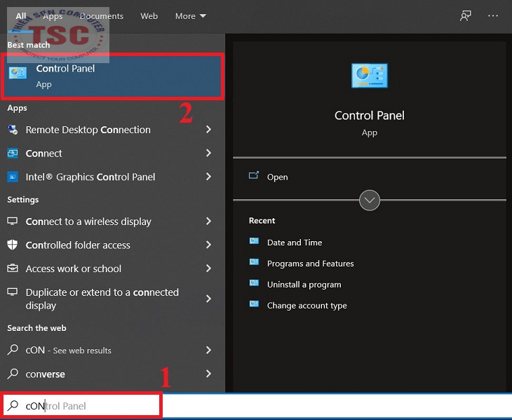Switch to the Apps filter tab
This screenshot has height=420, width=512.
point(53,16)
